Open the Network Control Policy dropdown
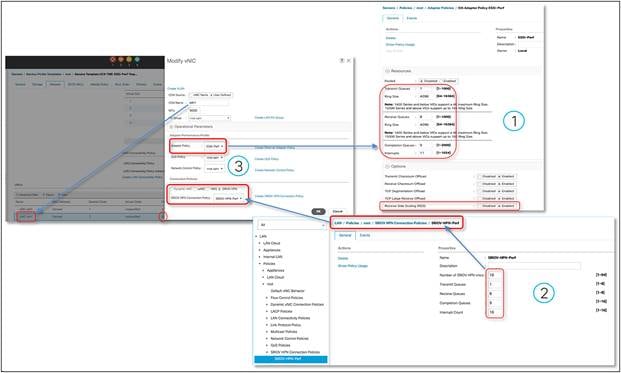 (x=214, y=169)
